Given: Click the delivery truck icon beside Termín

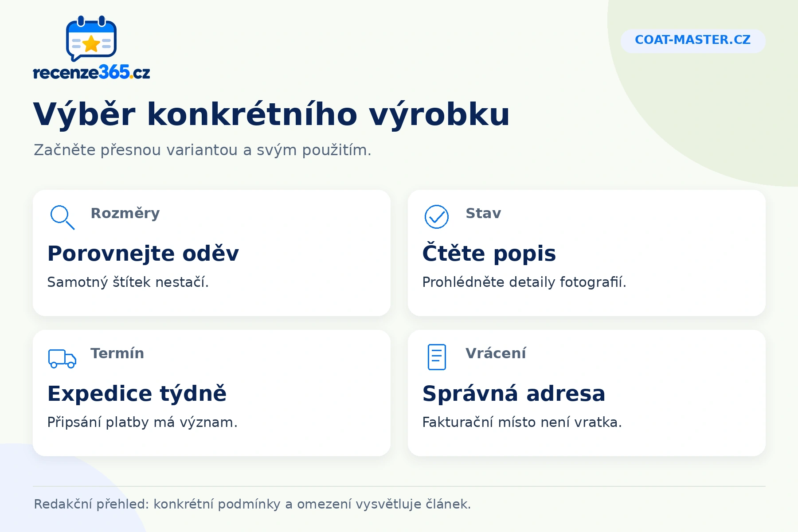Looking at the screenshot, I should [62, 359].
